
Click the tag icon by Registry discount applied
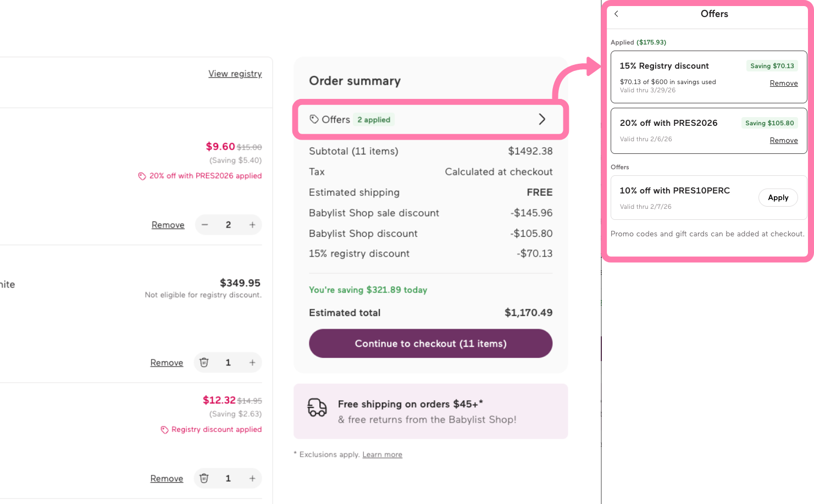(x=164, y=430)
